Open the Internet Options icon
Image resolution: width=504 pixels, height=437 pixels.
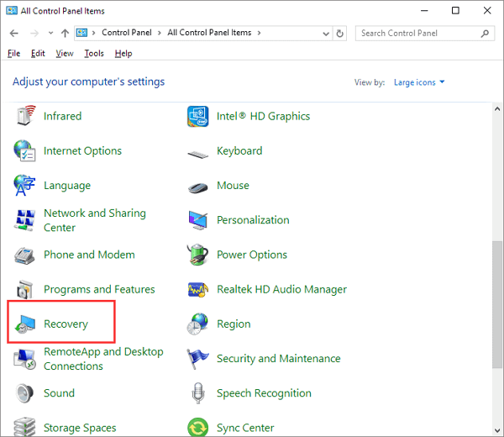(25, 151)
